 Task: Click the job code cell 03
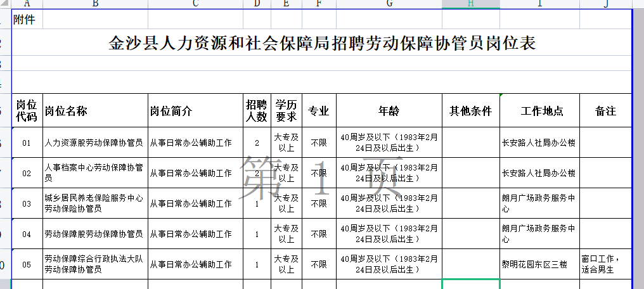click(x=27, y=203)
